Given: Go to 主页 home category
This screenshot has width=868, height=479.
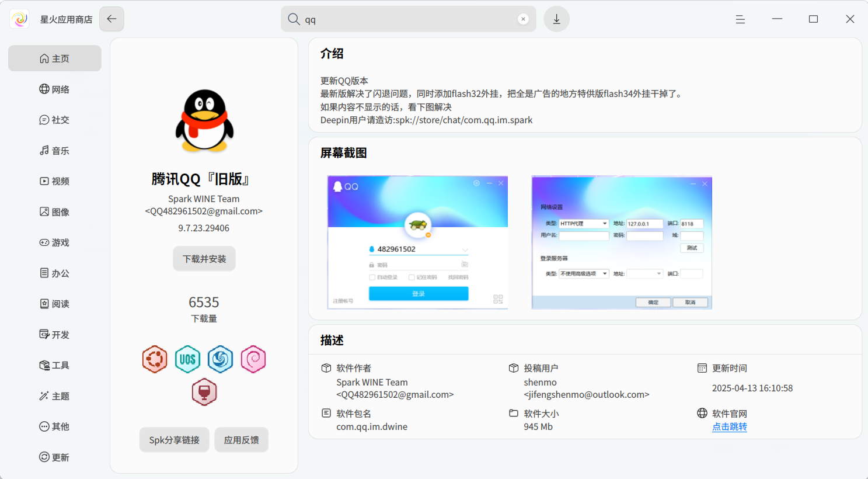Looking at the screenshot, I should click(x=55, y=58).
